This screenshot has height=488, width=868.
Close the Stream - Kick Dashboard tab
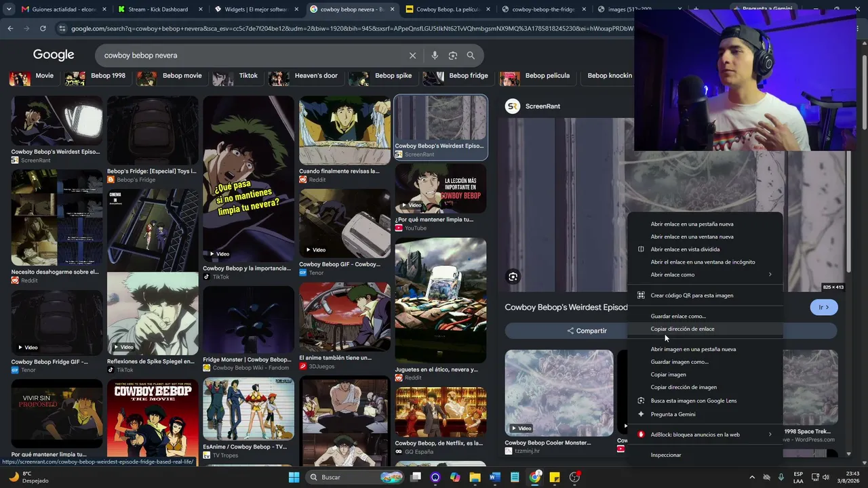click(202, 9)
